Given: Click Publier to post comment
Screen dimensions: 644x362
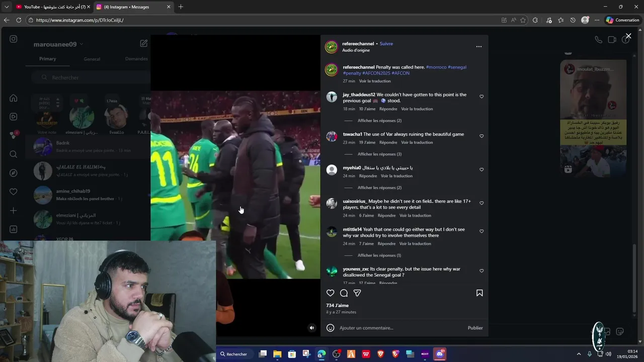Looking at the screenshot, I should [475, 328].
